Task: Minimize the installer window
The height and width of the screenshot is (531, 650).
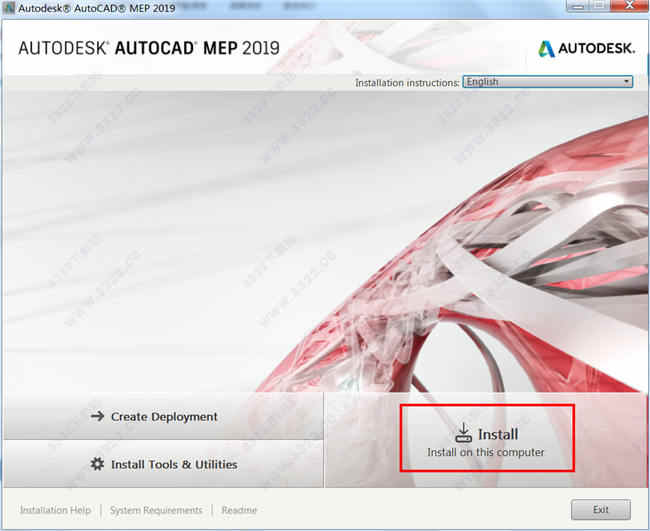Action: coord(578,5)
